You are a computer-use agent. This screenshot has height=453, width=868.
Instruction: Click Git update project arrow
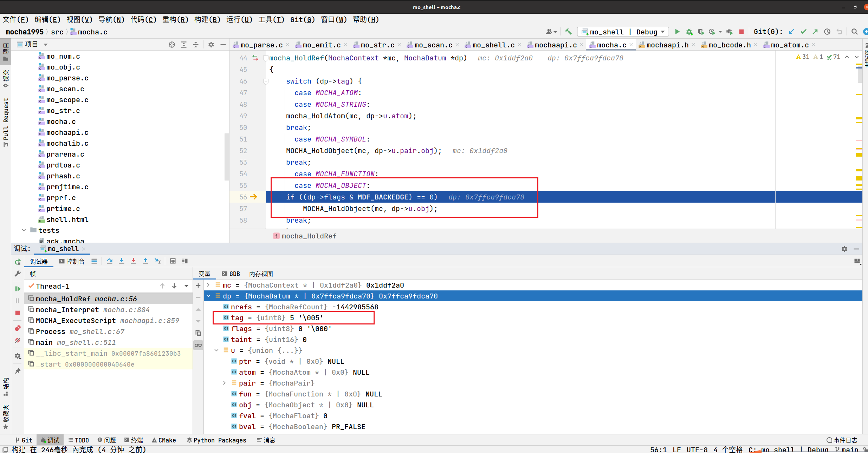pyautogui.click(x=791, y=32)
